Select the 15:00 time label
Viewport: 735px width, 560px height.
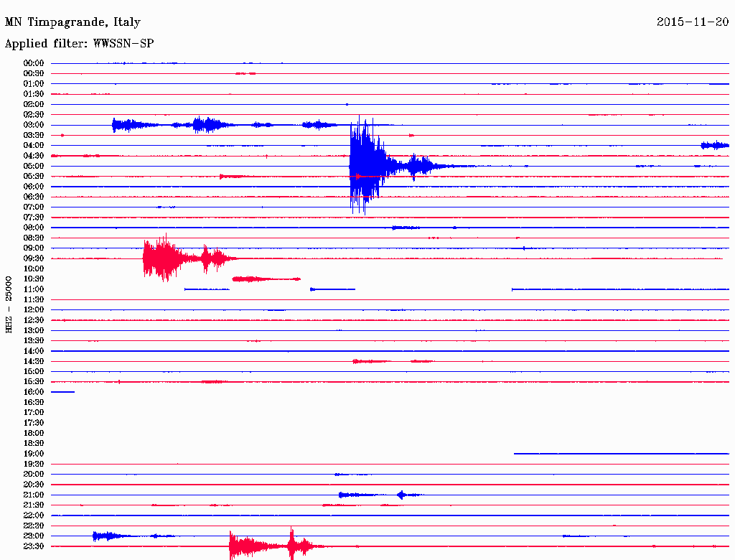34,371
